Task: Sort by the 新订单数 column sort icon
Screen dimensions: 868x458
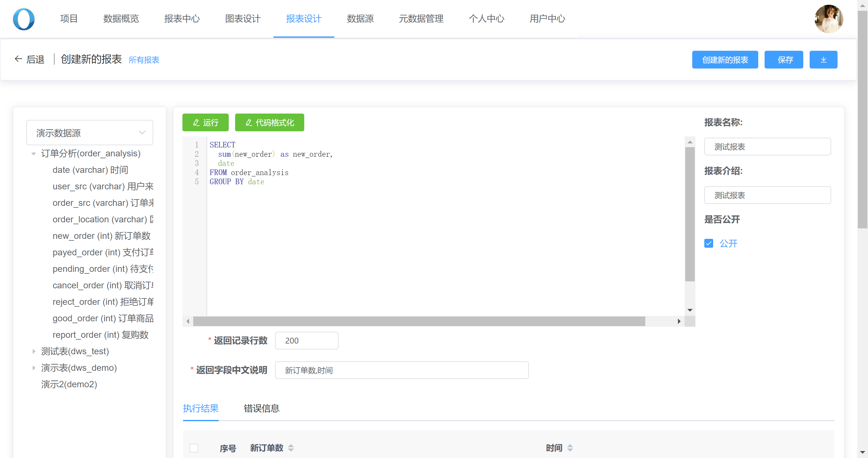Action: click(291, 448)
